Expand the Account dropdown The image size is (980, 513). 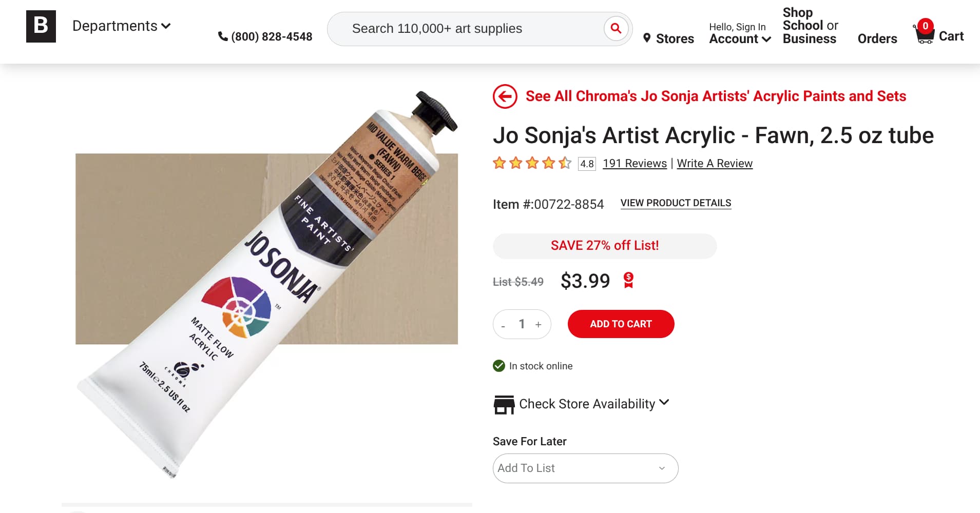click(x=740, y=38)
